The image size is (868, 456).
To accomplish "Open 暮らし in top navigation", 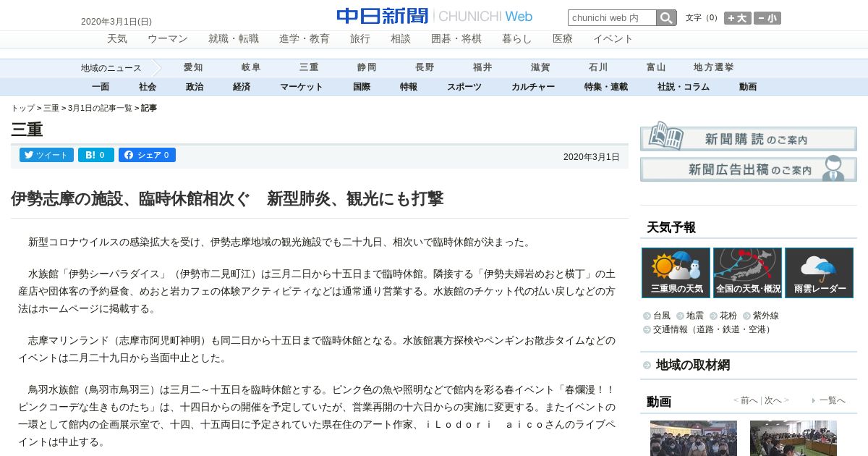I will pos(517,39).
